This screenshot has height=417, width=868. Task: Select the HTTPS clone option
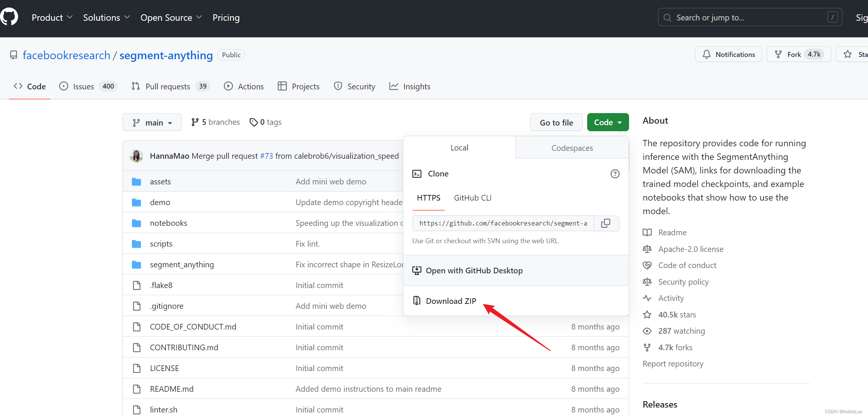(429, 198)
